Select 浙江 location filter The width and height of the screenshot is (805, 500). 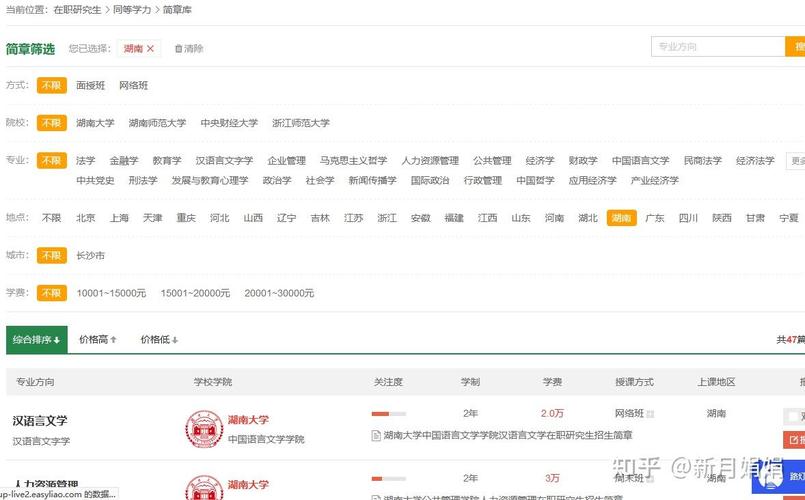387,218
